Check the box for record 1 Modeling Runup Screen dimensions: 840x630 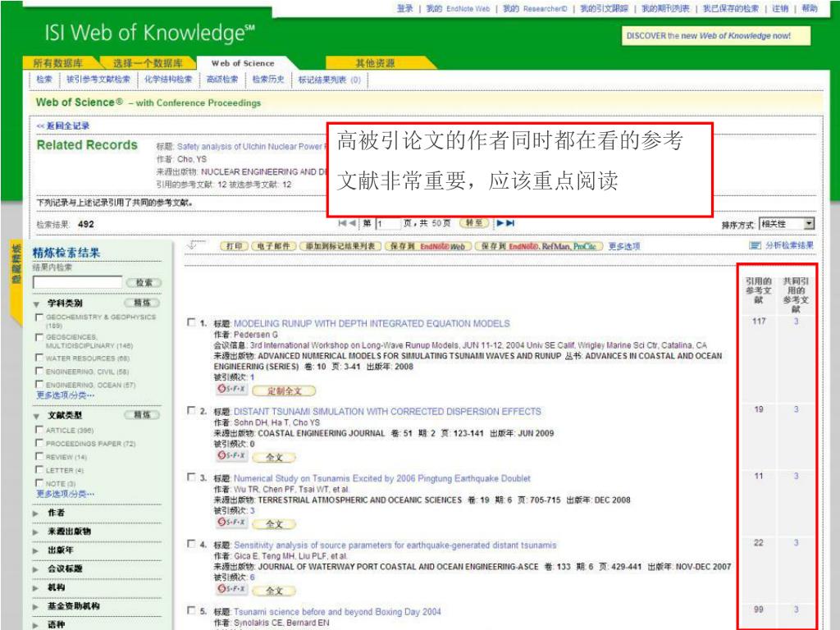coord(191,322)
